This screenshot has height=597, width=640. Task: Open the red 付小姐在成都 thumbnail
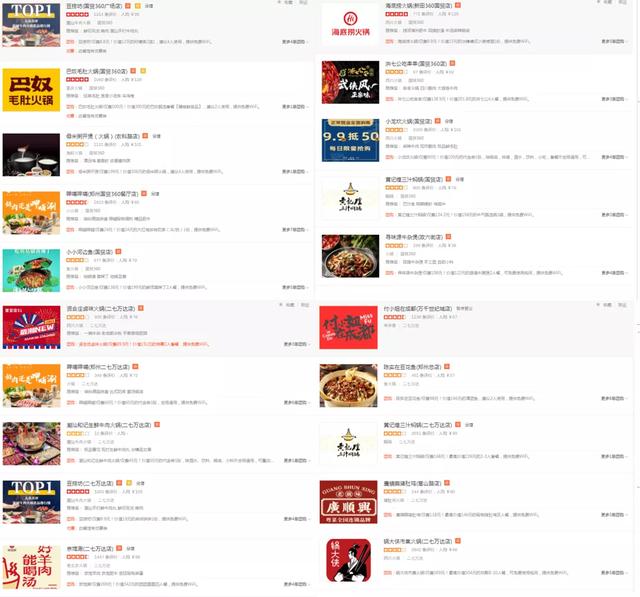coord(349,328)
